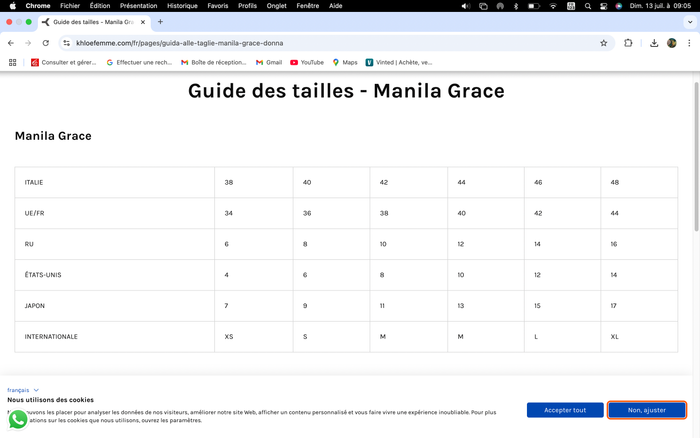Reload the current page

[46, 43]
